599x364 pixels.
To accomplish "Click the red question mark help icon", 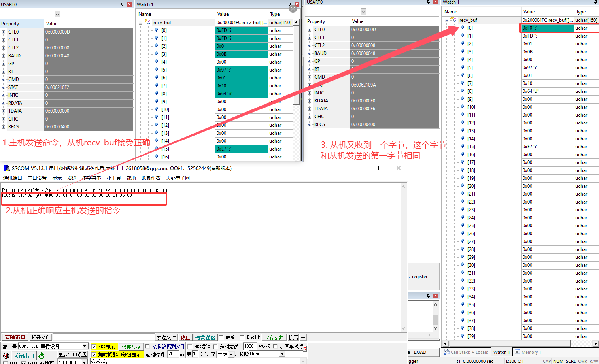I will 305,349.
